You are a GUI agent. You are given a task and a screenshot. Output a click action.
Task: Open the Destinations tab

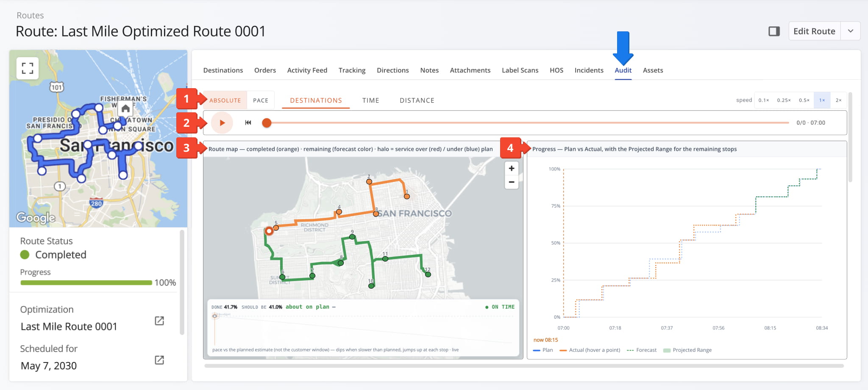point(223,70)
